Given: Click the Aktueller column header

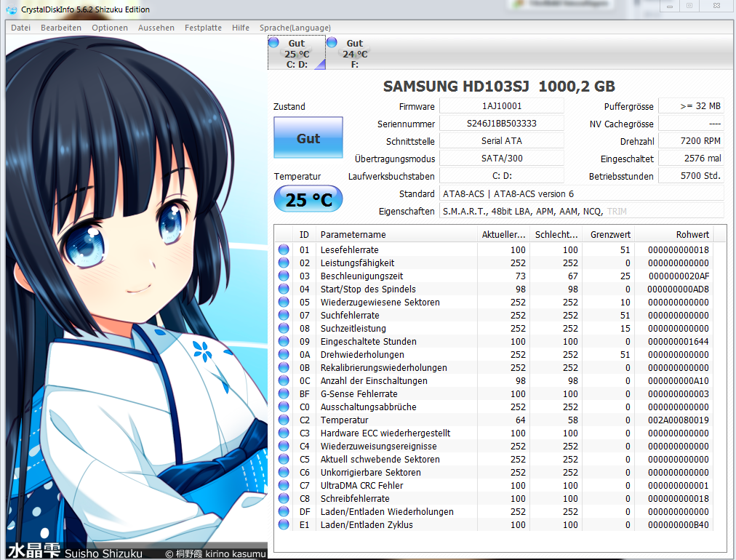Looking at the screenshot, I should pos(504,234).
